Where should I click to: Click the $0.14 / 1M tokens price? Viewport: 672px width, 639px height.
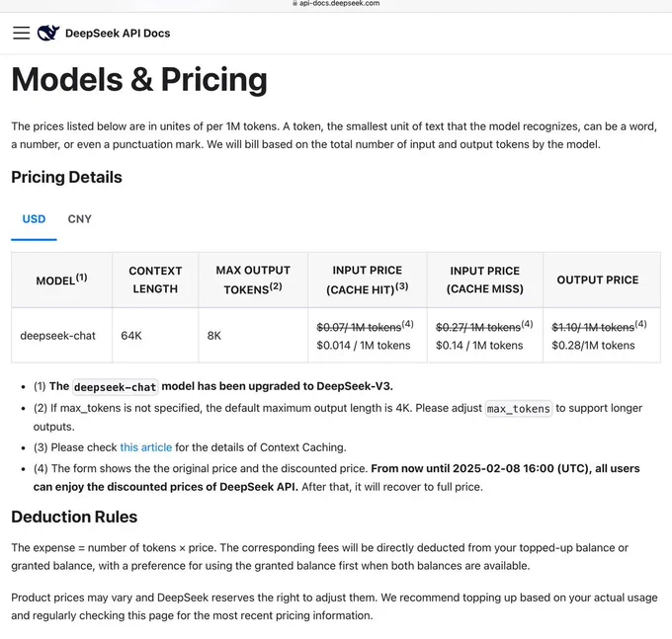pyautogui.click(x=479, y=346)
